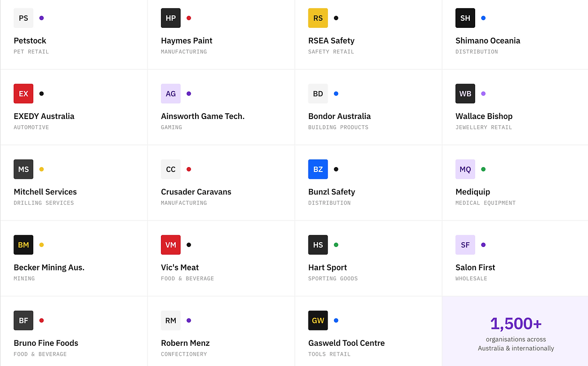The image size is (588, 366).
Task: Open the Haymes Paint company name
Action: pos(187,40)
